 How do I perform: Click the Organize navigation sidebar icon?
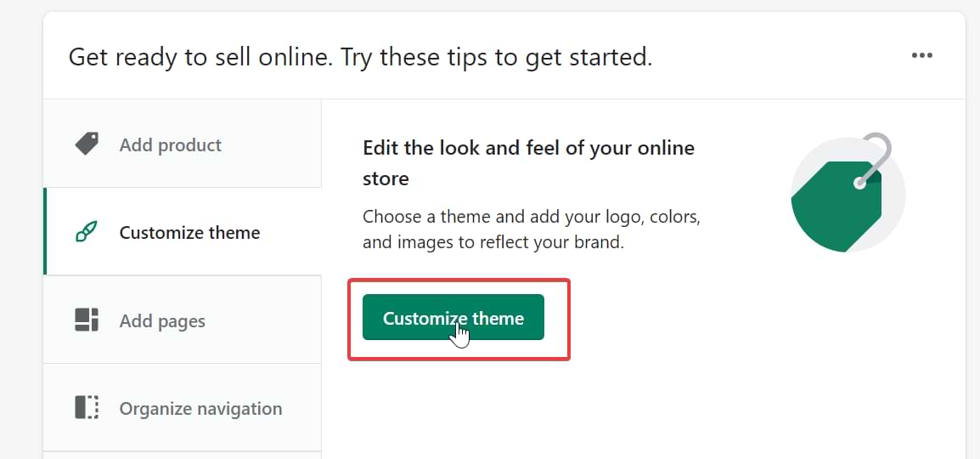coord(87,407)
